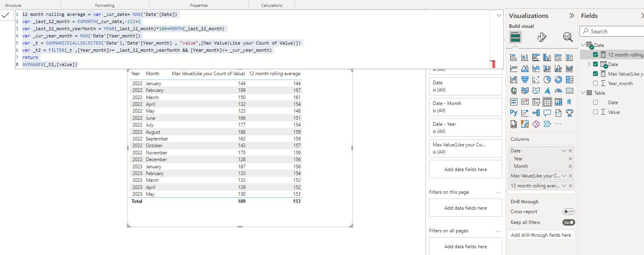
Task: Open dropdown for Max Value column well
Action: 564,176
